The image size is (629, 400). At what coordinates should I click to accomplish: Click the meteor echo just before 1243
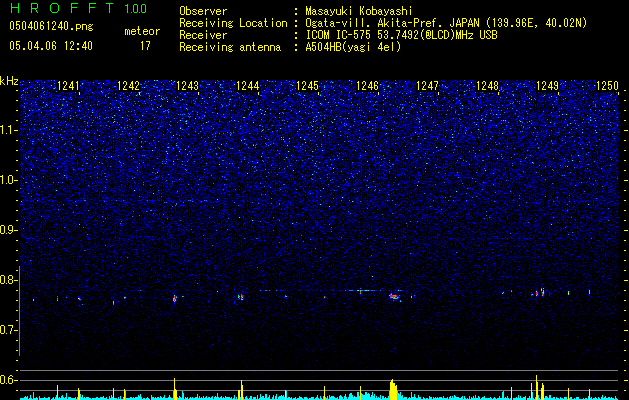(174, 299)
